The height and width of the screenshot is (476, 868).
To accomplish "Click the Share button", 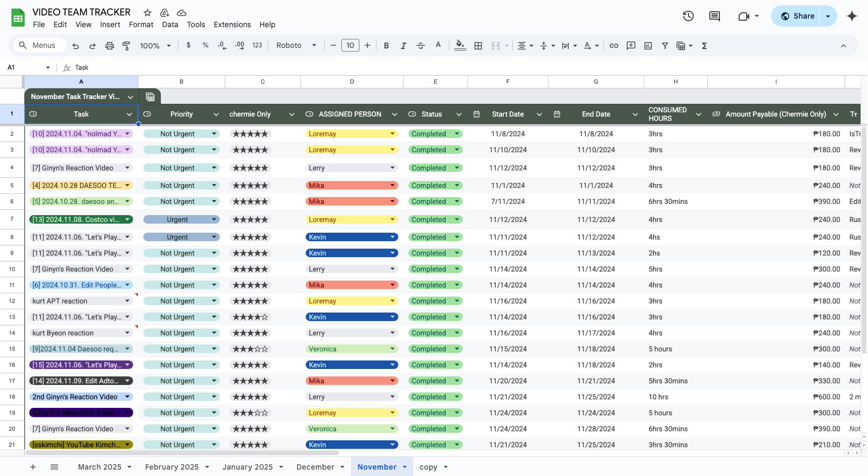I will coord(797,16).
